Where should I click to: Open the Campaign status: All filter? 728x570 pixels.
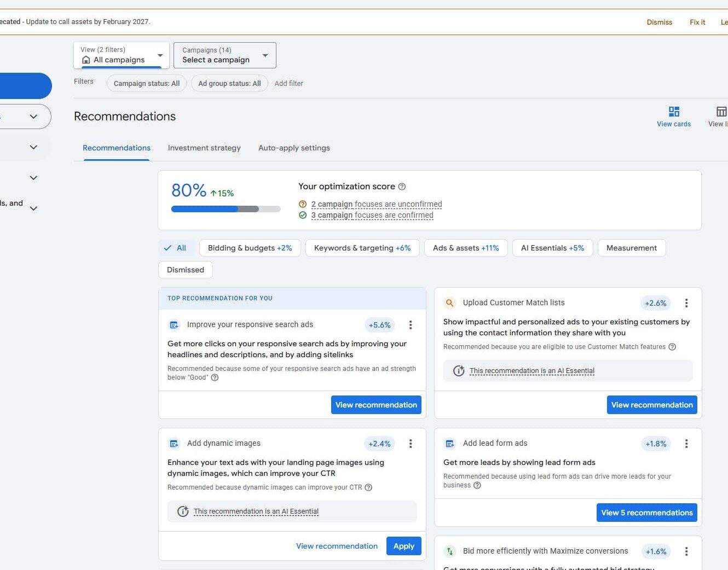[x=147, y=84]
